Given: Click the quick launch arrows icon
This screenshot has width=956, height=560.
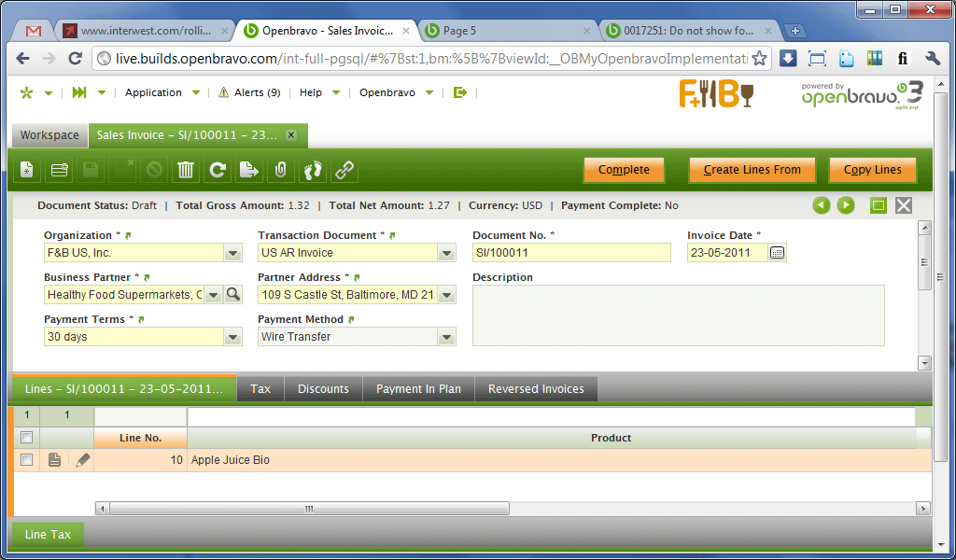Looking at the screenshot, I should coord(79,92).
